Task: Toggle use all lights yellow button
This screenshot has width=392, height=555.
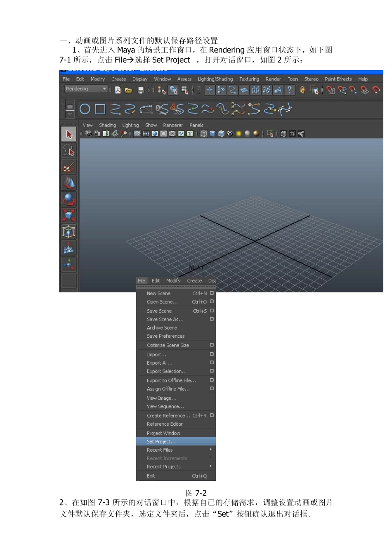Action: point(239,133)
